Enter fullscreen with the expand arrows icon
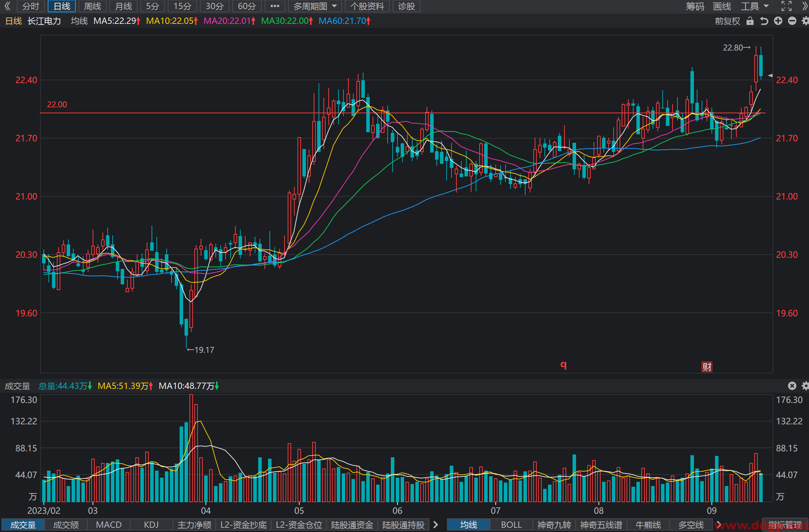Viewport: 809px width, 532px height. tap(786, 6)
